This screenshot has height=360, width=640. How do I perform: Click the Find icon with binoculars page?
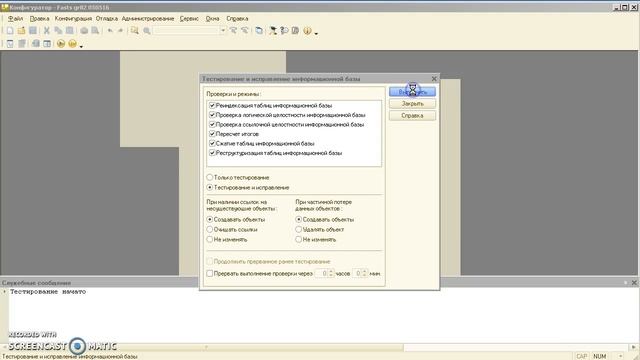pyautogui.click(x=134, y=31)
